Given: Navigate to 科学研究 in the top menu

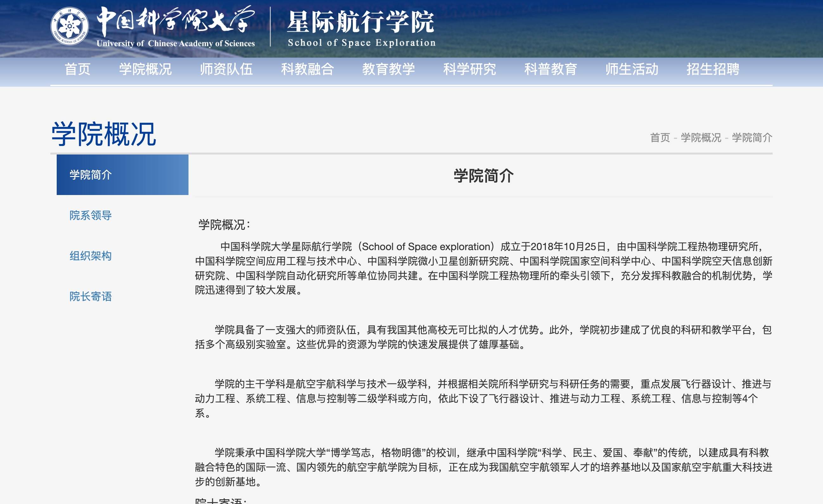Looking at the screenshot, I should (469, 69).
